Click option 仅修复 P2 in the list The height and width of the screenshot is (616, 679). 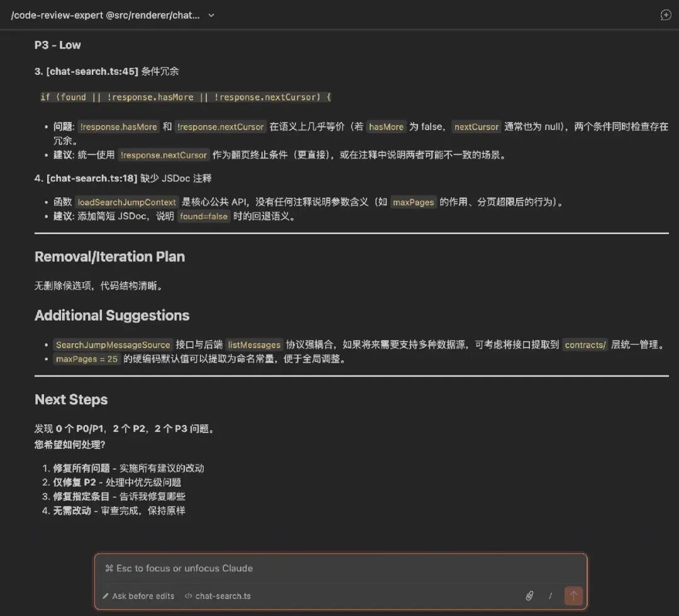[x=74, y=482]
